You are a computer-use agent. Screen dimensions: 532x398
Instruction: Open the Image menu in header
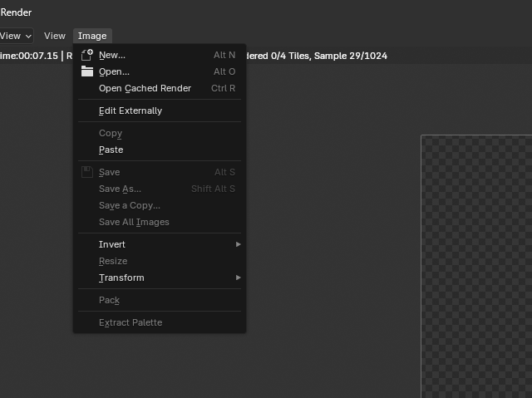92,36
